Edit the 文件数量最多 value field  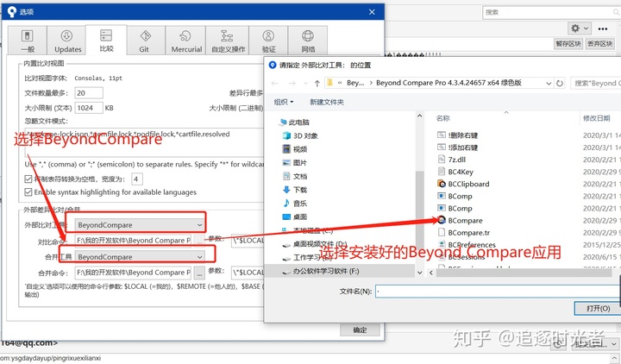pyautogui.click(x=89, y=93)
